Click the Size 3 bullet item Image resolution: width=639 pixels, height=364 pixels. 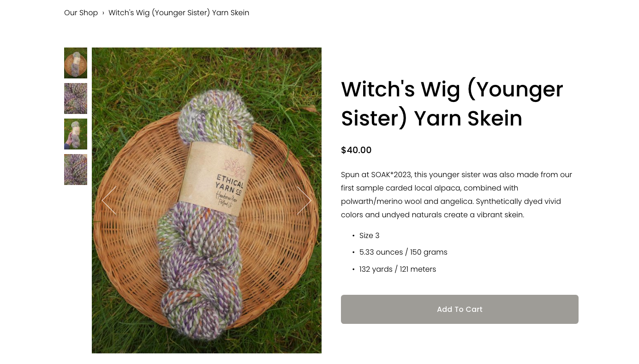coord(369,236)
